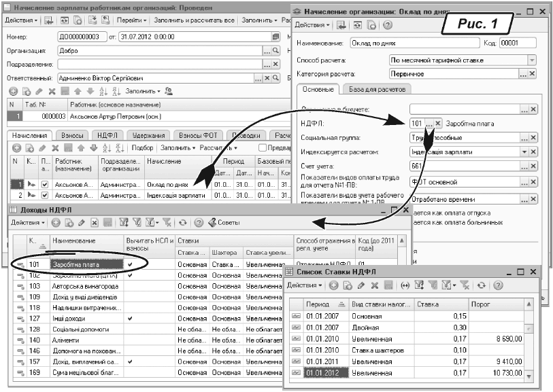Open the calendar picker in the date field

275,37
